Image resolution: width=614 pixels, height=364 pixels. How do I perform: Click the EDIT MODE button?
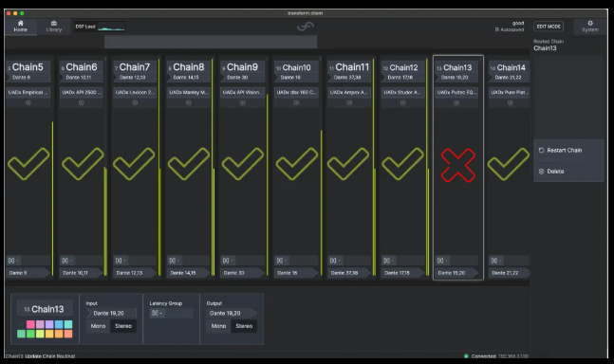tap(549, 27)
